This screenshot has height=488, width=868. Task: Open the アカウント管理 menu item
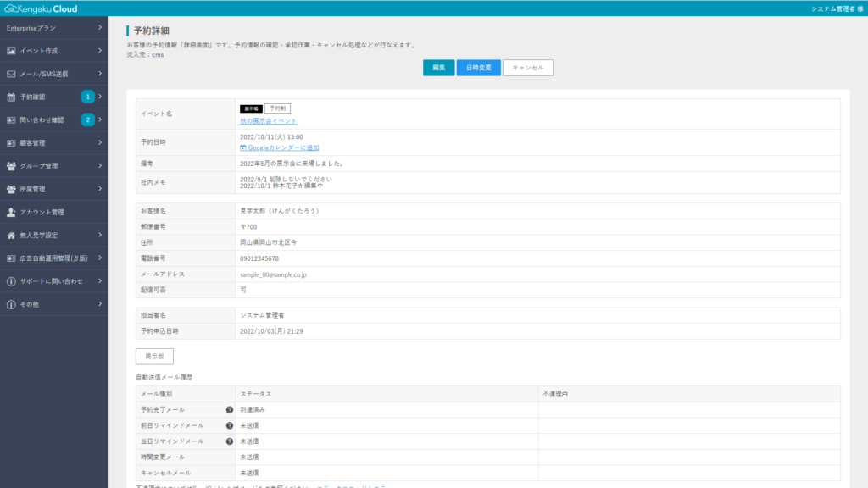[54, 212]
